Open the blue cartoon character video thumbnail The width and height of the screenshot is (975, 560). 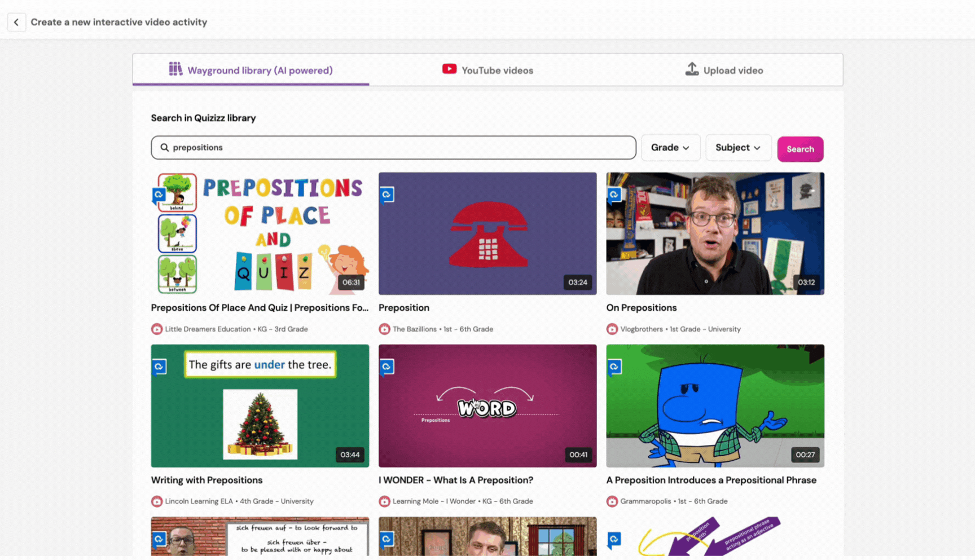coord(715,405)
